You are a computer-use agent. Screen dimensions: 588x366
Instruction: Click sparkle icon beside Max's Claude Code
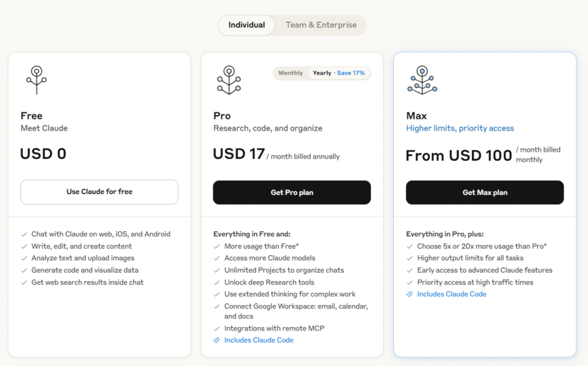click(x=409, y=294)
